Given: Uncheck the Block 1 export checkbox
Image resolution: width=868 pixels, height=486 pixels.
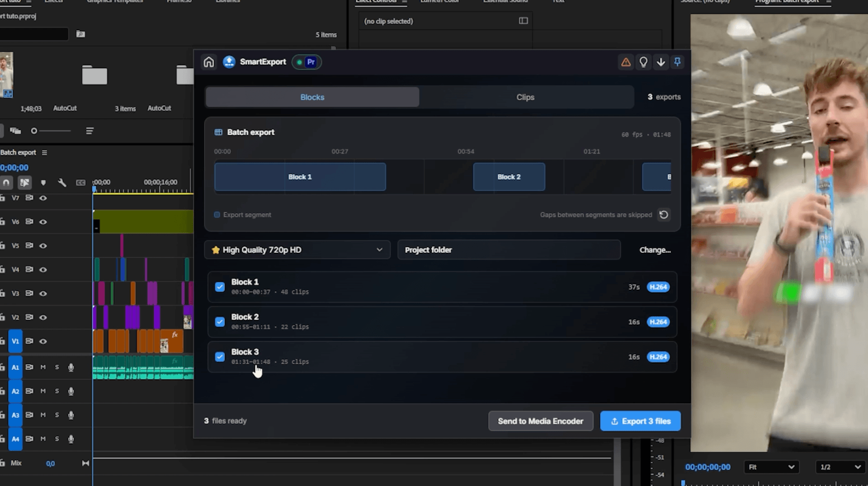Looking at the screenshot, I should point(220,287).
